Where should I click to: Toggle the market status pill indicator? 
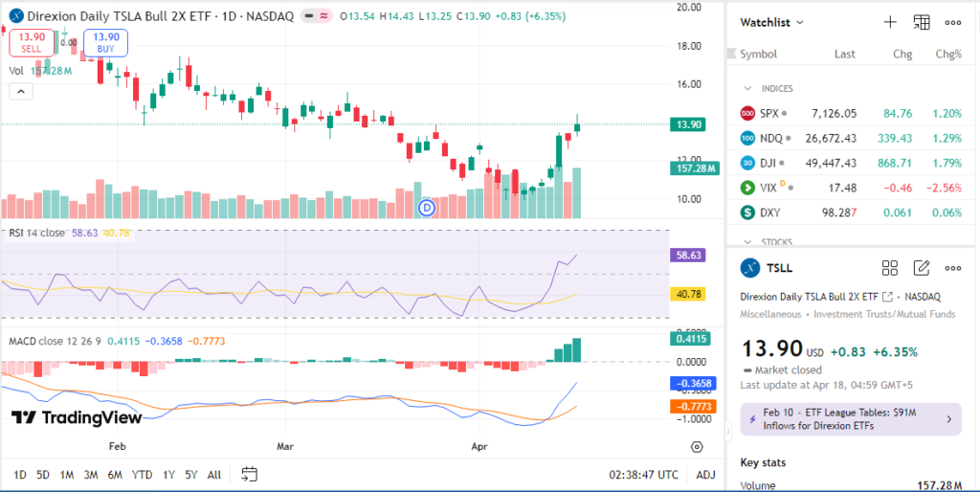pyautogui.click(x=316, y=16)
